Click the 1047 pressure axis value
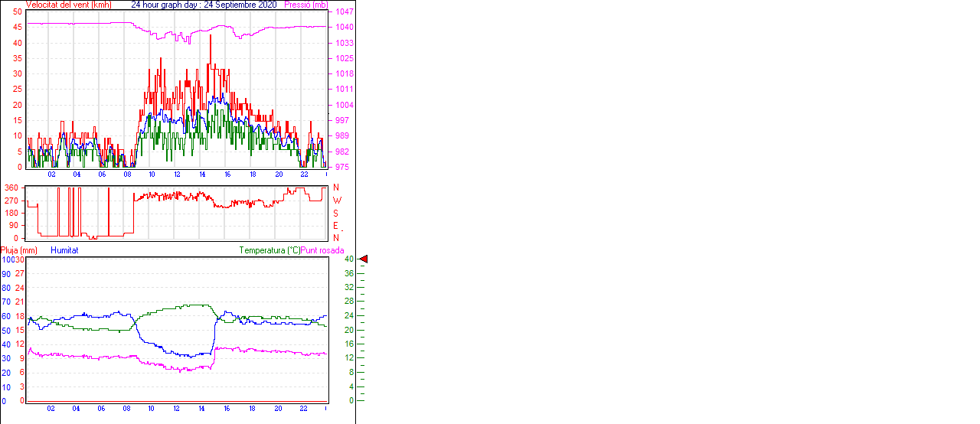 (344, 12)
